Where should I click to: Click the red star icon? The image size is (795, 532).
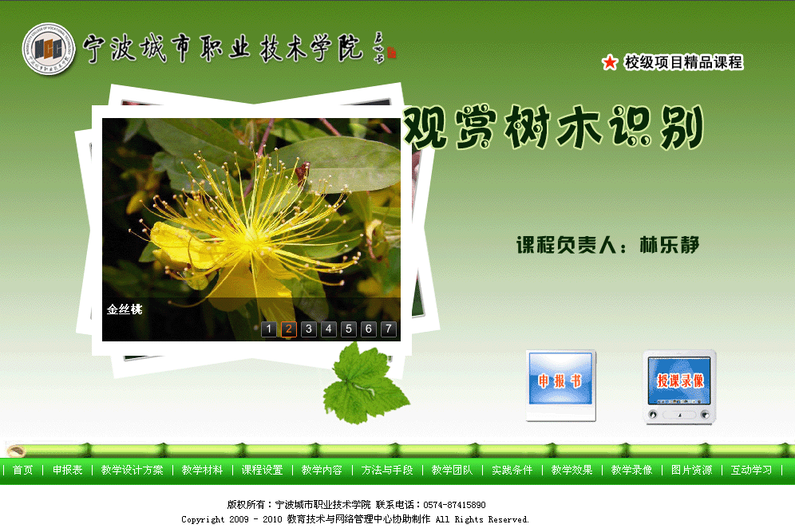(610, 62)
